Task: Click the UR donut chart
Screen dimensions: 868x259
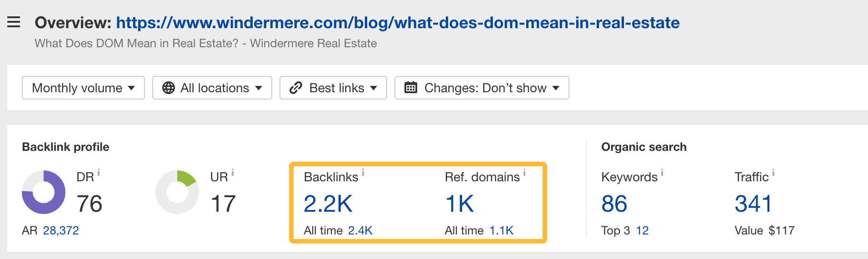Action: pyautogui.click(x=177, y=192)
